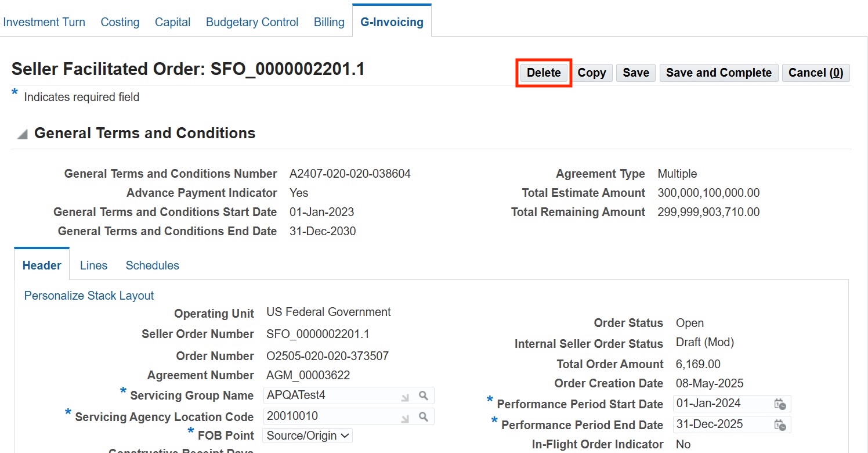
Task: Open search for Servicing Agency Location Code
Action: [424, 416]
